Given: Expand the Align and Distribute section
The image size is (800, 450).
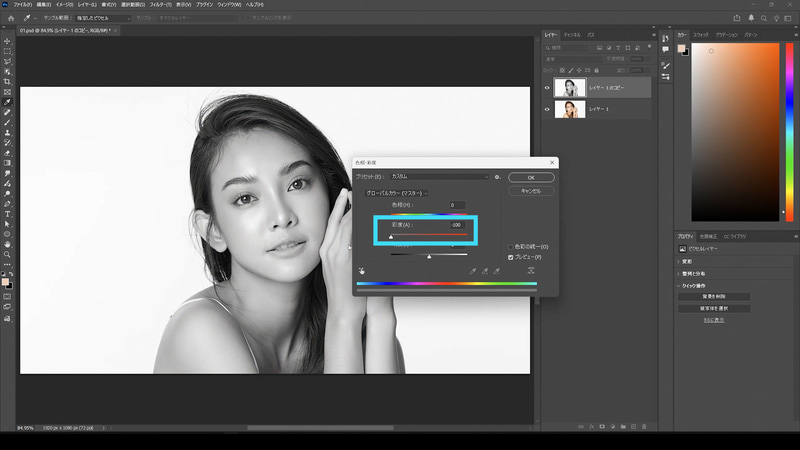Looking at the screenshot, I should [679, 273].
